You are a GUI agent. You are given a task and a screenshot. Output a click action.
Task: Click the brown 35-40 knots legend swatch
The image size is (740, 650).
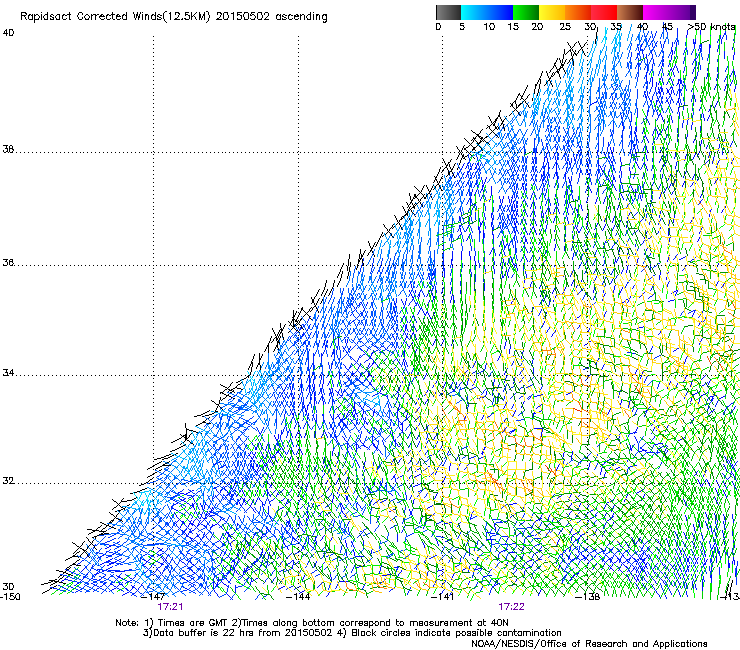click(630, 12)
